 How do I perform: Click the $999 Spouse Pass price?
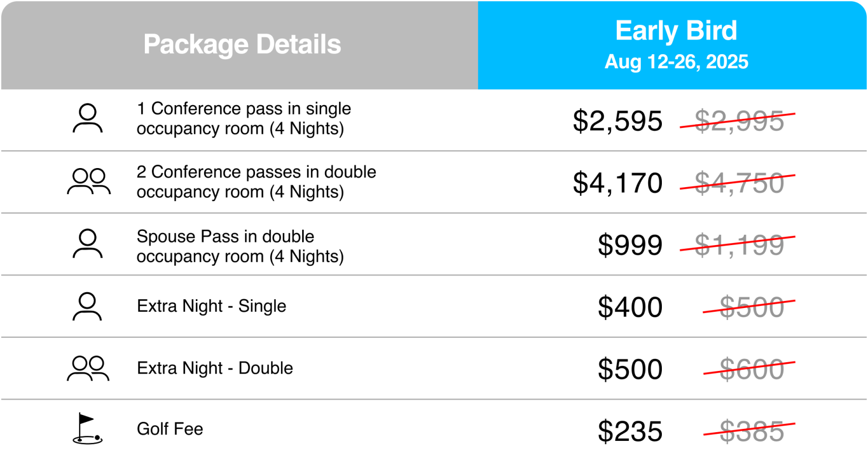tap(630, 245)
